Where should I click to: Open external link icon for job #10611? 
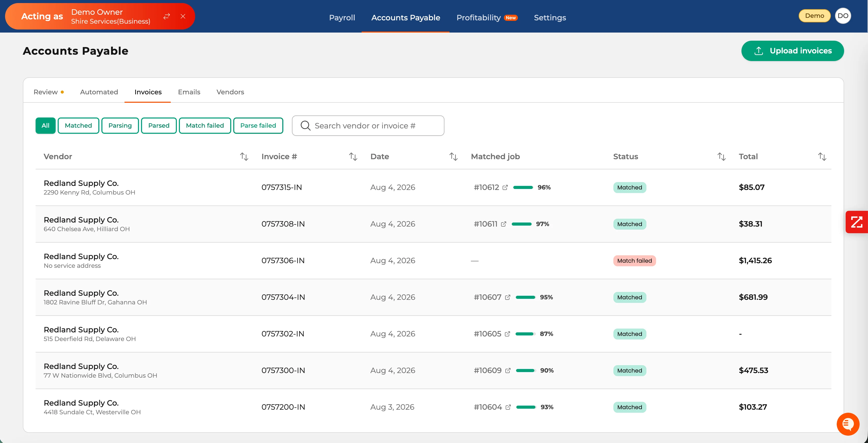[503, 224]
